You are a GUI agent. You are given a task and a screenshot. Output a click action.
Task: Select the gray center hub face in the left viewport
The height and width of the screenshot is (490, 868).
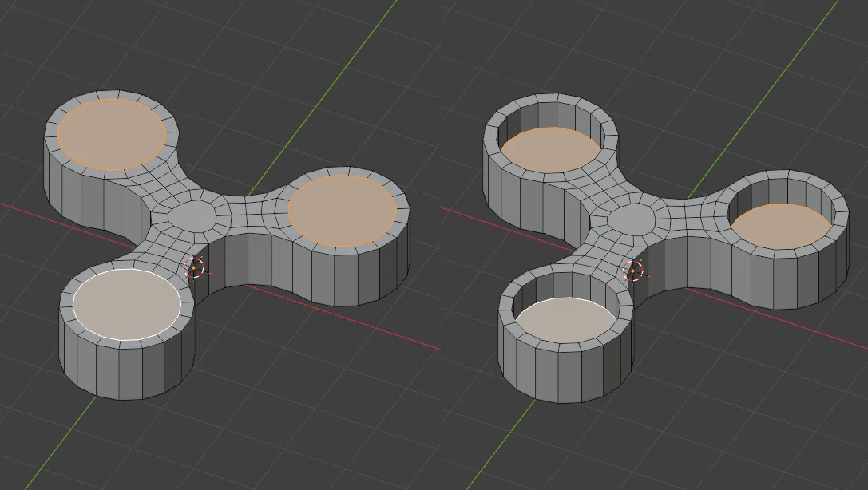pyautogui.click(x=192, y=217)
